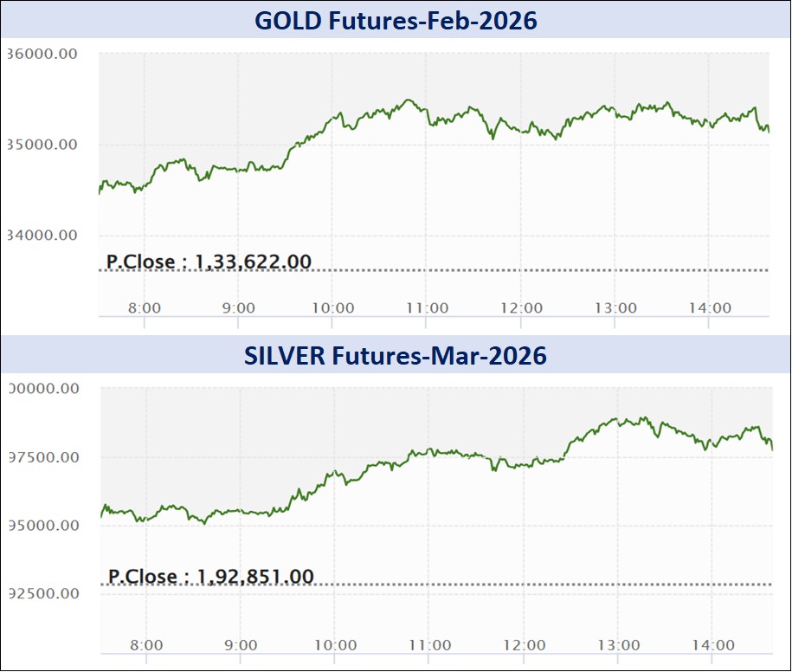The image size is (792, 672).
Task: Click the silver P.Close 1,92,851.00 label
Action: 210,576
